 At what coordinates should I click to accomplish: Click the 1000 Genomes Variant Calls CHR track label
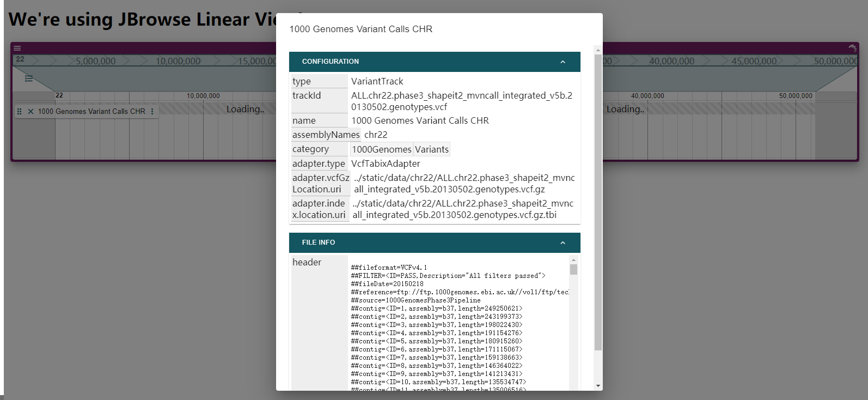(x=91, y=111)
